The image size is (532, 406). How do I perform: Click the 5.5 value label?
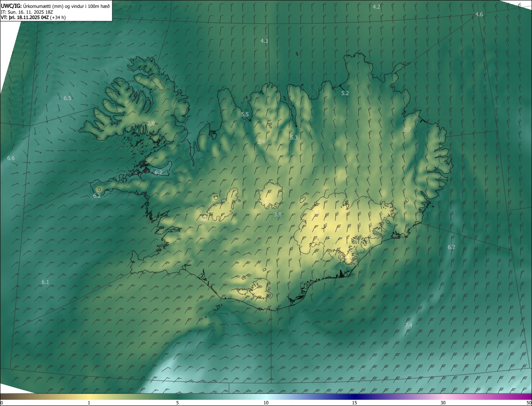245,115
